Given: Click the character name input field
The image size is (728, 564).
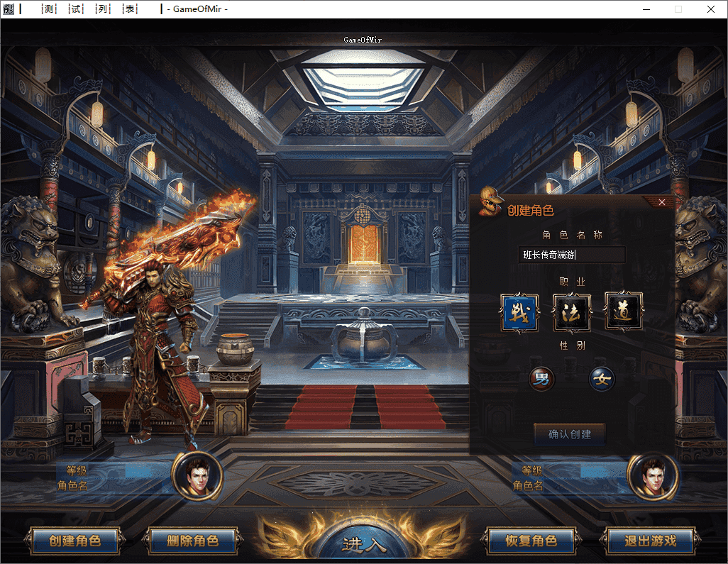Looking at the screenshot, I should point(572,255).
